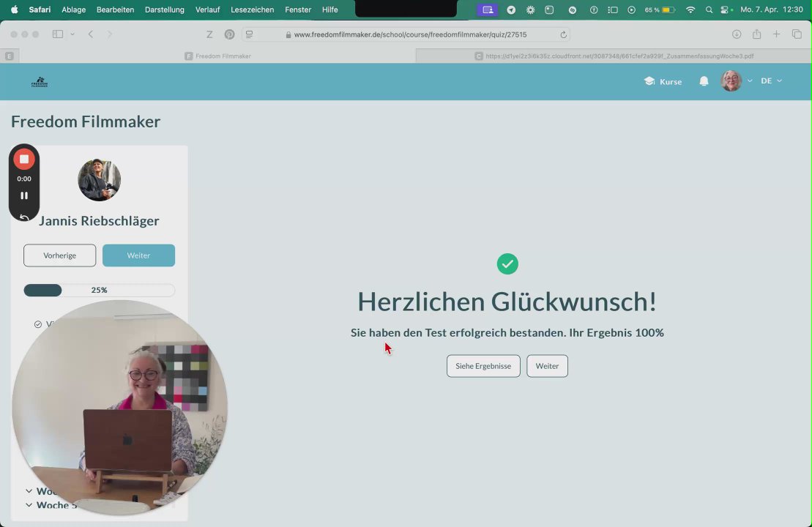Image resolution: width=812 pixels, height=527 pixels.
Task: Click the gear-like menu bar icon
Action: [x=530, y=10]
